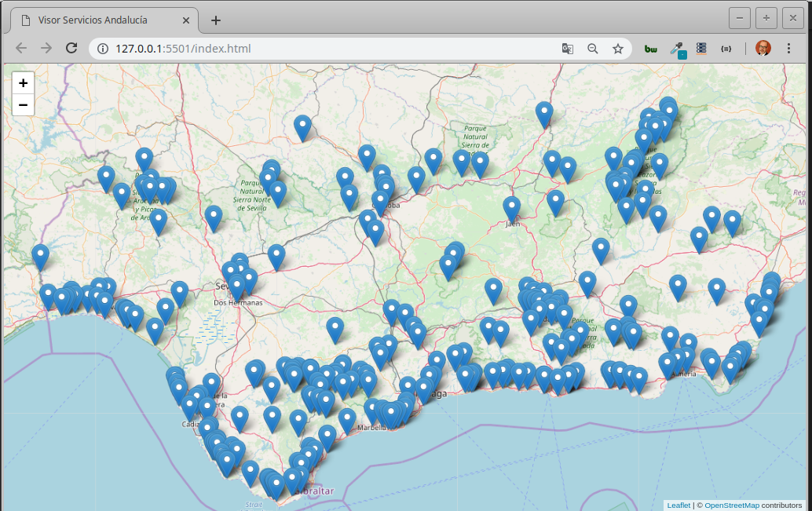
Task: Click the Google Translate icon in the address bar
Action: coord(567,48)
